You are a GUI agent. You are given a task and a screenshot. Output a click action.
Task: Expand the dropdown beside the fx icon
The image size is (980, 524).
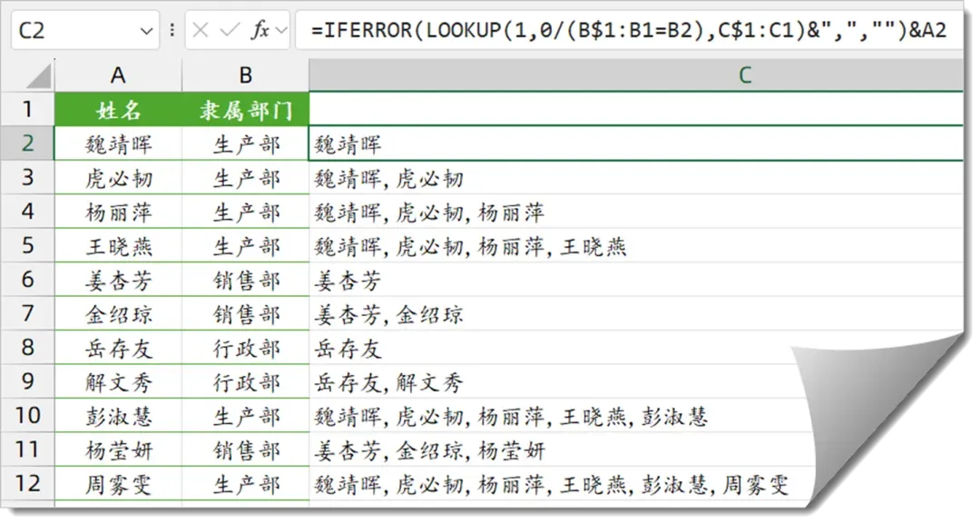(x=280, y=30)
